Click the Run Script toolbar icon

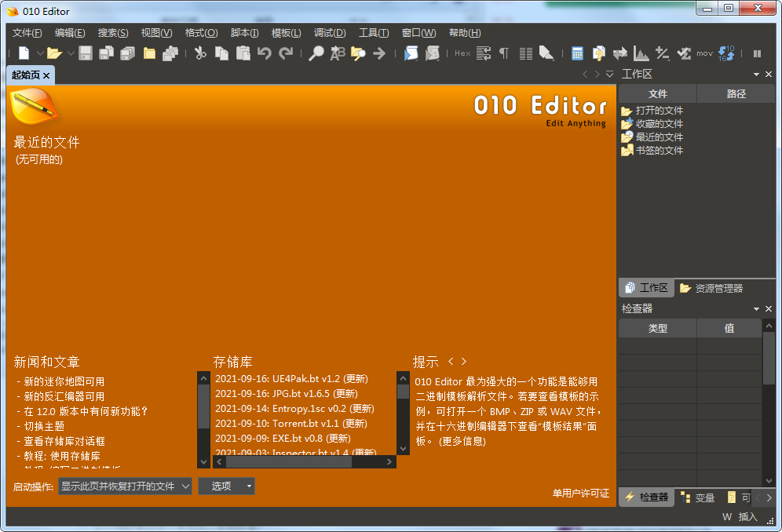point(411,53)
